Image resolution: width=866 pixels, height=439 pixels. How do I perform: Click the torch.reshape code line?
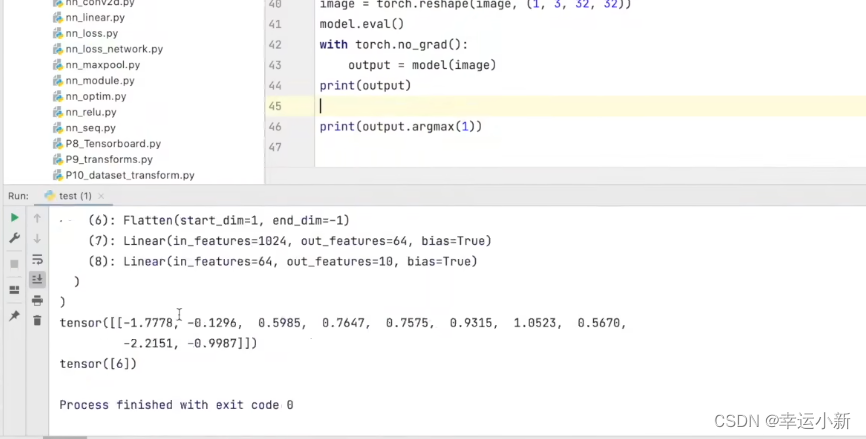click(x=476, y=5)
